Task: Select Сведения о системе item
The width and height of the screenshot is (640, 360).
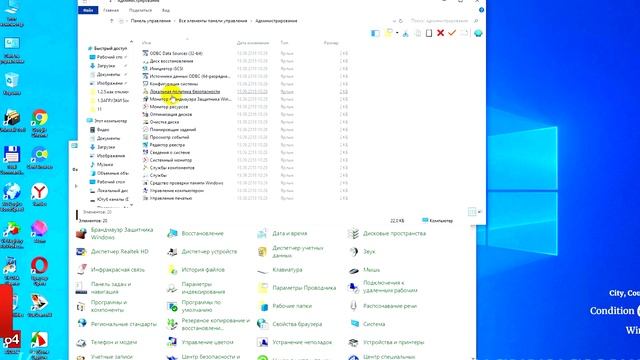Action: coord(169,152)
